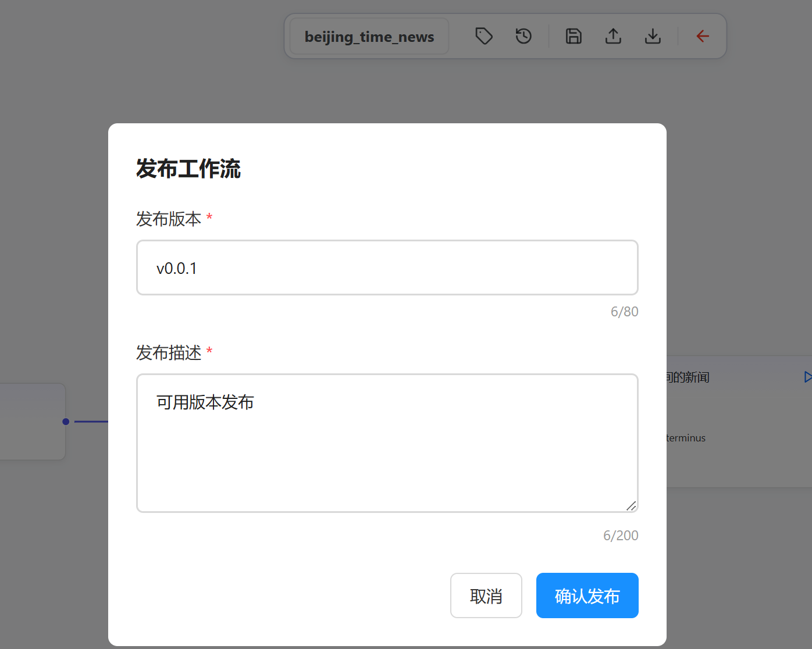This screenshot has width=812, height=649.
Task: Click the 发布描述 text area
Action: point(387,443)
